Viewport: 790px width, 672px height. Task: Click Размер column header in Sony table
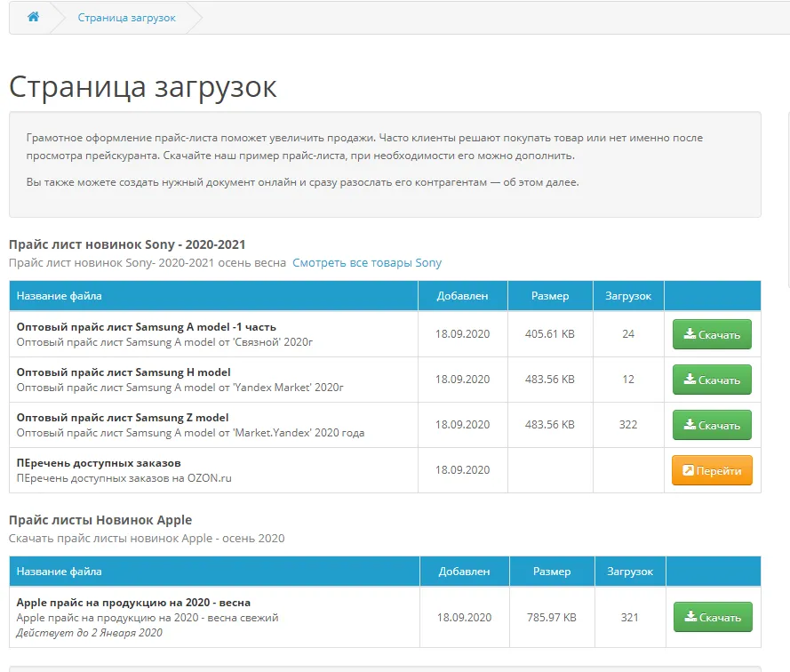click(x=549, y=296)
